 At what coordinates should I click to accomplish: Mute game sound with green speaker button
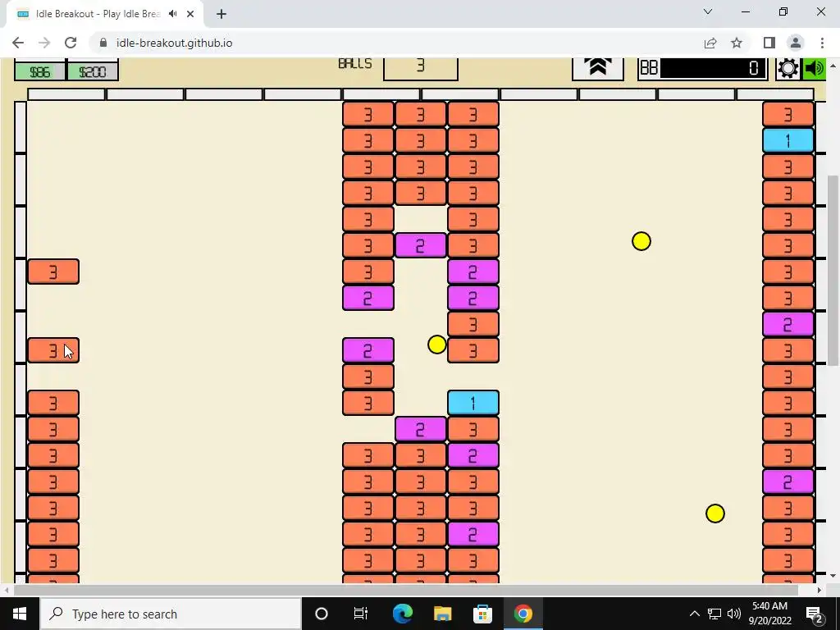coord(815,69)
